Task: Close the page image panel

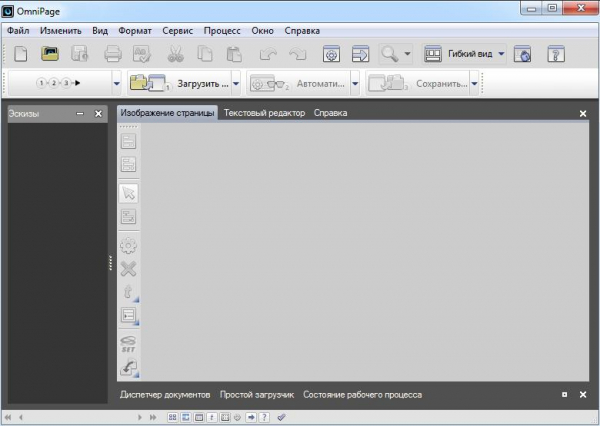Action: click(583, 114)
